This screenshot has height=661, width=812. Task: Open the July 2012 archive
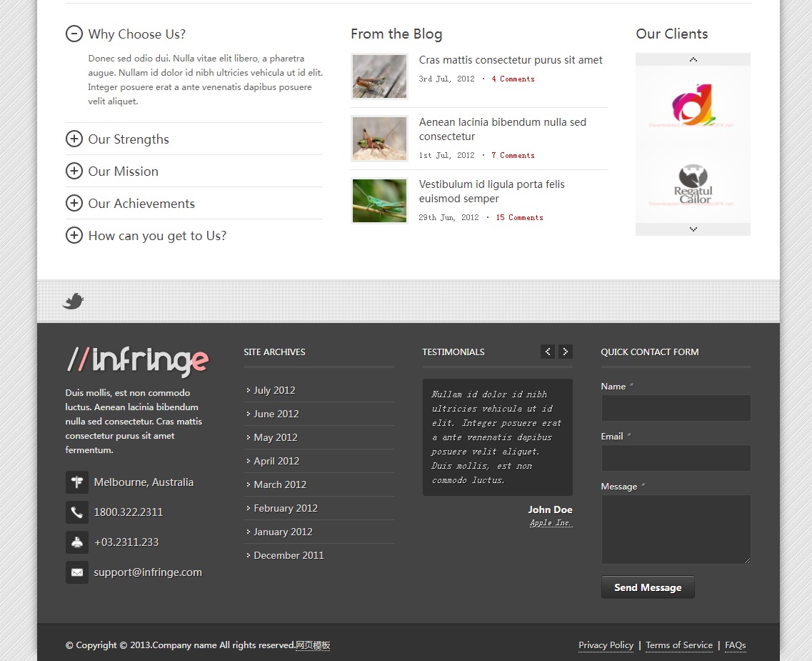click(x=274, y=390)
